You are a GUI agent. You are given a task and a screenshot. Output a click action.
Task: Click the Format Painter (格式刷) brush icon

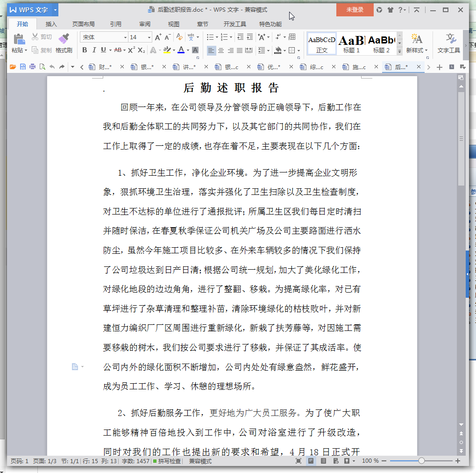(64, 39)
